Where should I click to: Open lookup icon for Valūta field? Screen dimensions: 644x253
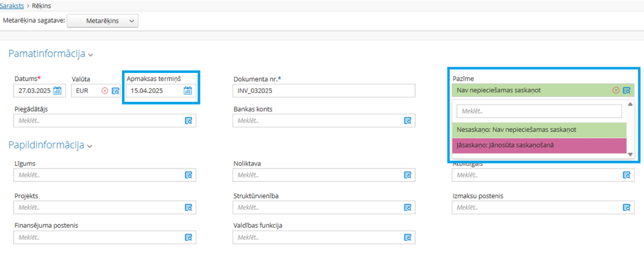(115, 91)
